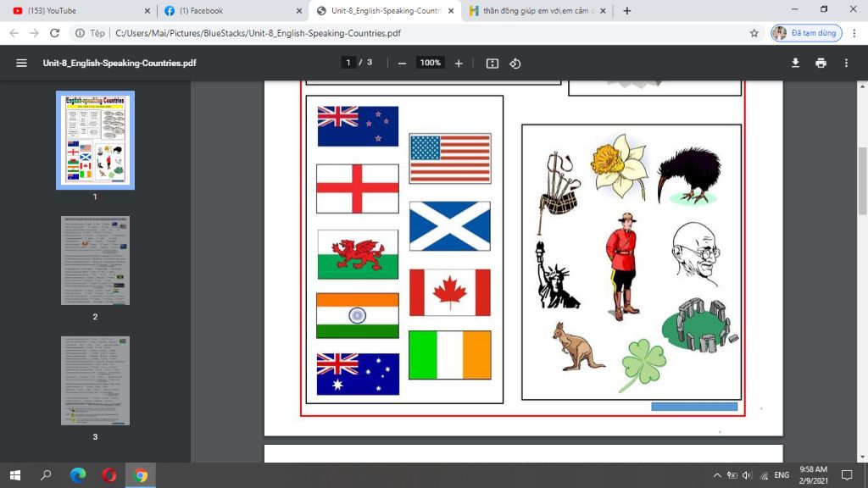Switch input language ENG in tray
868x488 pixels.
(782, 475)
